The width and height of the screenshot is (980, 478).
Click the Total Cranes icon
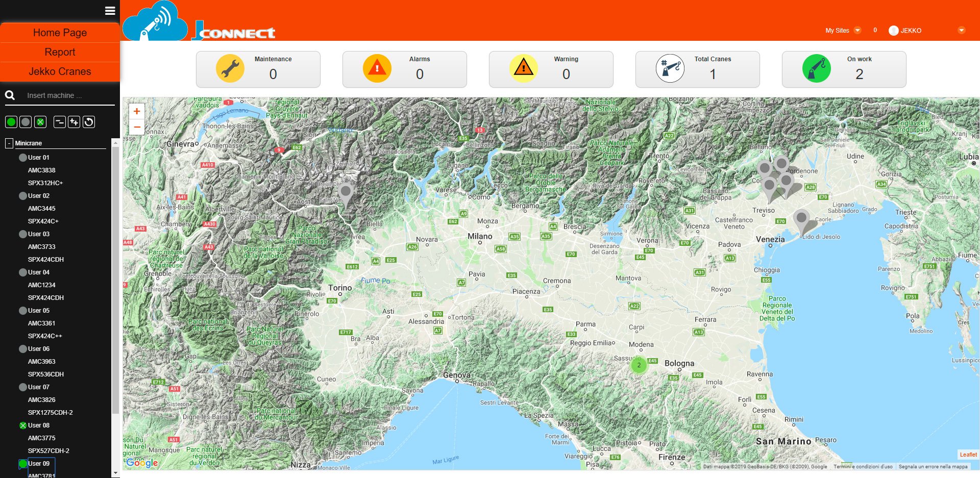coord(670,68)
